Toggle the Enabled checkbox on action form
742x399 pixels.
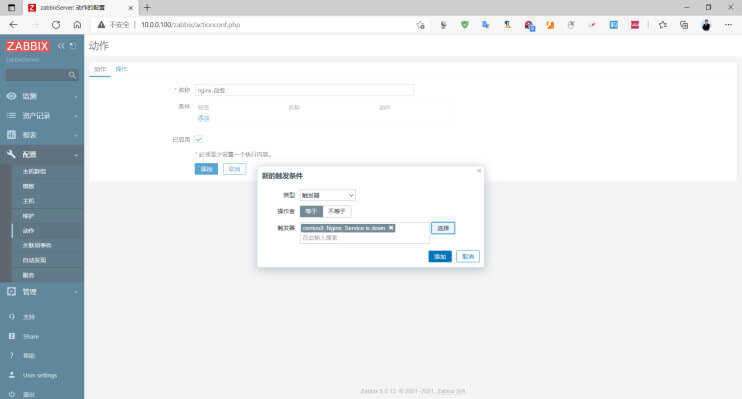(x=199, y=139)
